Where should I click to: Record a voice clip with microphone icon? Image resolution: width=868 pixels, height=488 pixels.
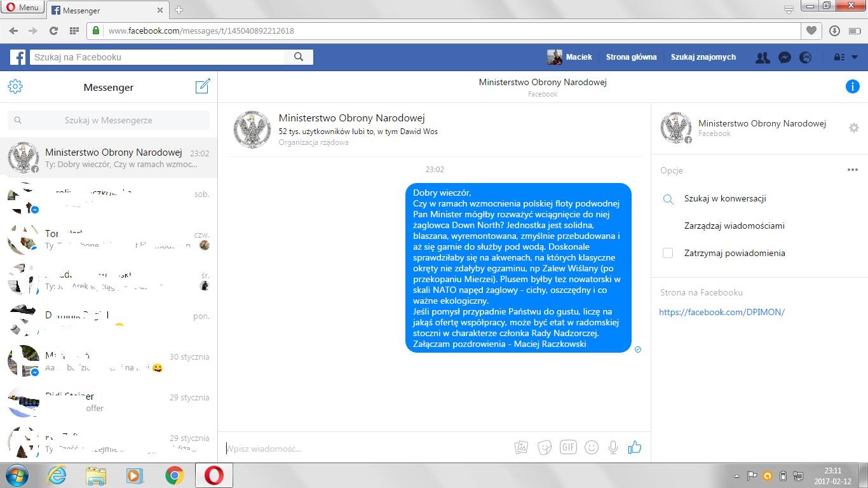pos(613,447)
